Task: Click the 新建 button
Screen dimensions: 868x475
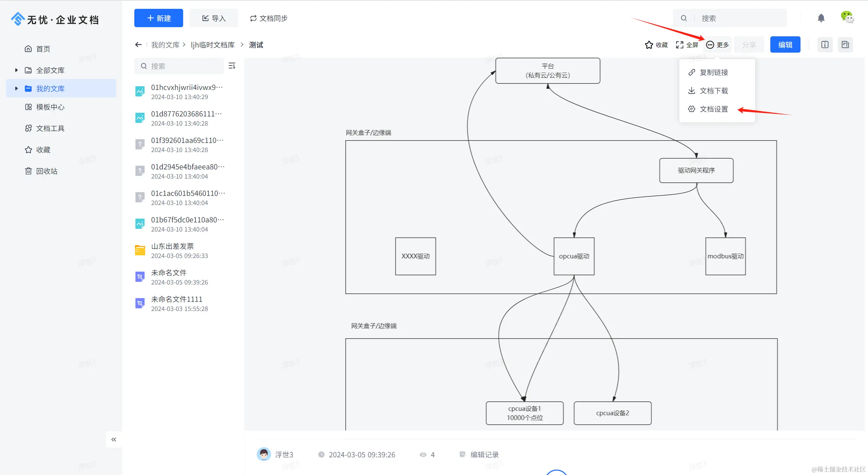Action: pos(158,18)
